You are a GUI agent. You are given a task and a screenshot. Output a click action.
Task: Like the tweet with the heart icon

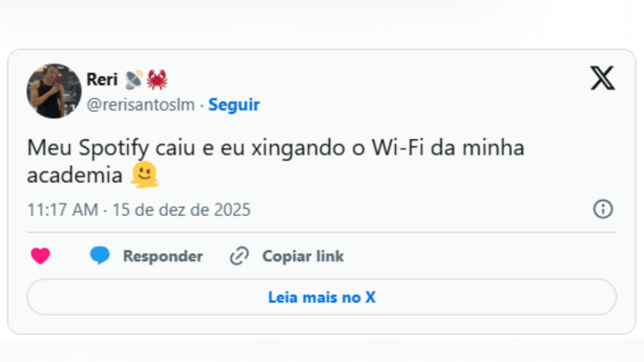(x=40, y=256)
